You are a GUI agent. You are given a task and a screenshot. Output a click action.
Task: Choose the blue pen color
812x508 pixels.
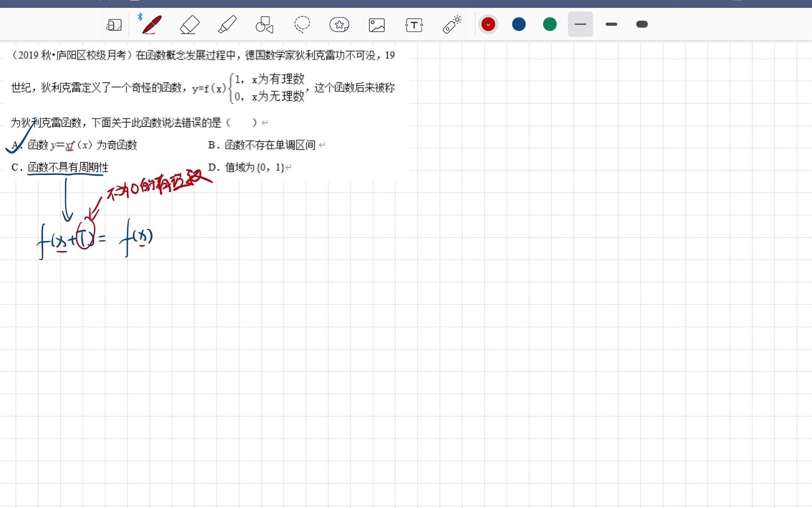pyautogui.click(x=519, y=24)
